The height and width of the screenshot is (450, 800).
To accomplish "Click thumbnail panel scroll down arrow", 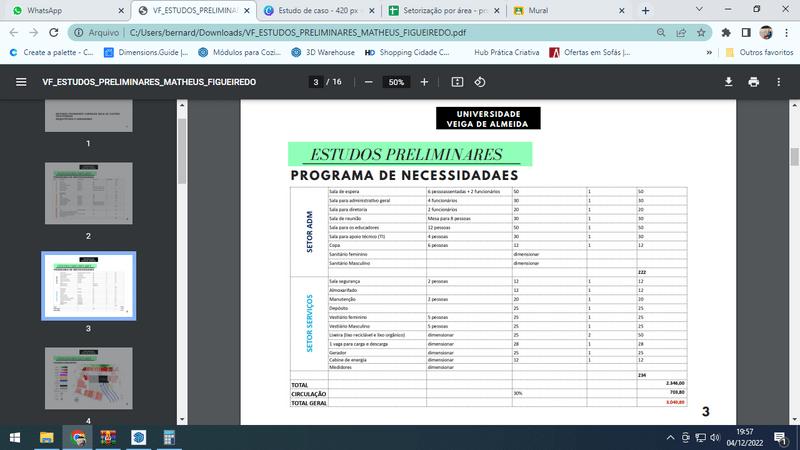I will click(x=182, y=419).
